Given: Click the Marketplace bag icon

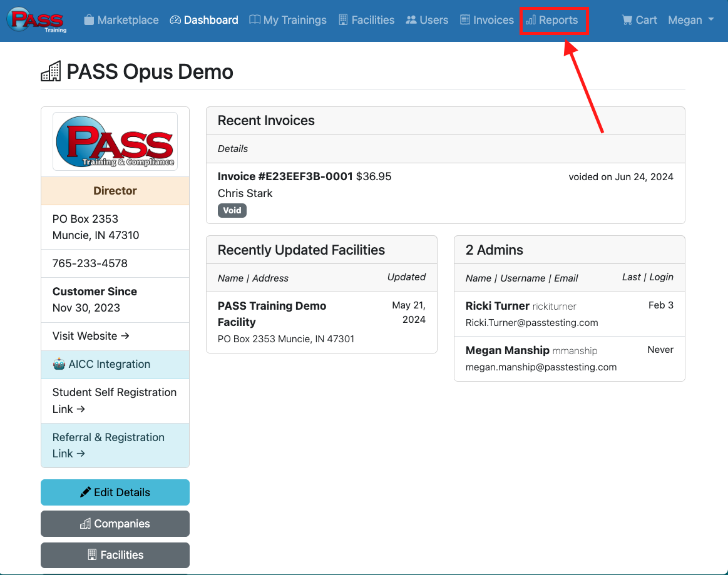Looking at the screenshot, I should pyautogui.click(x=89, y=20).
